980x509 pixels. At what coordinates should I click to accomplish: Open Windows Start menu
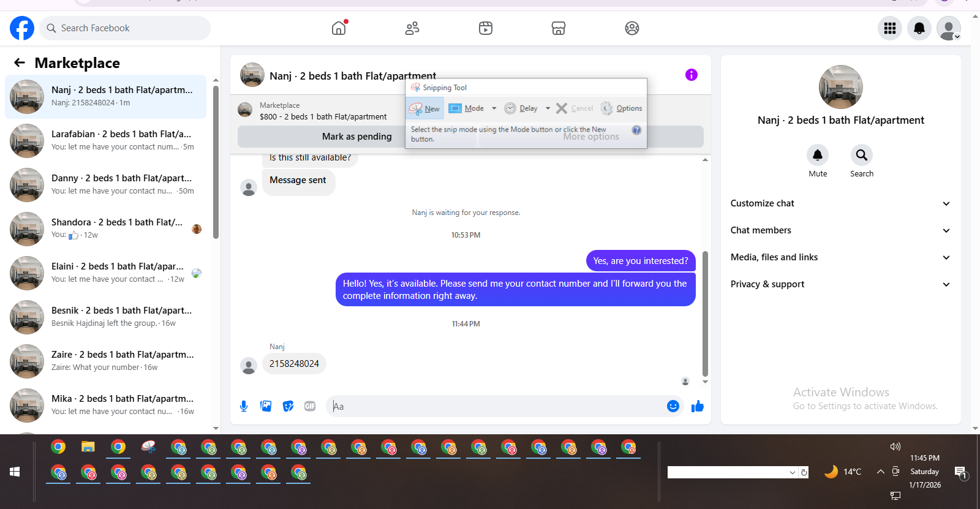15,472
